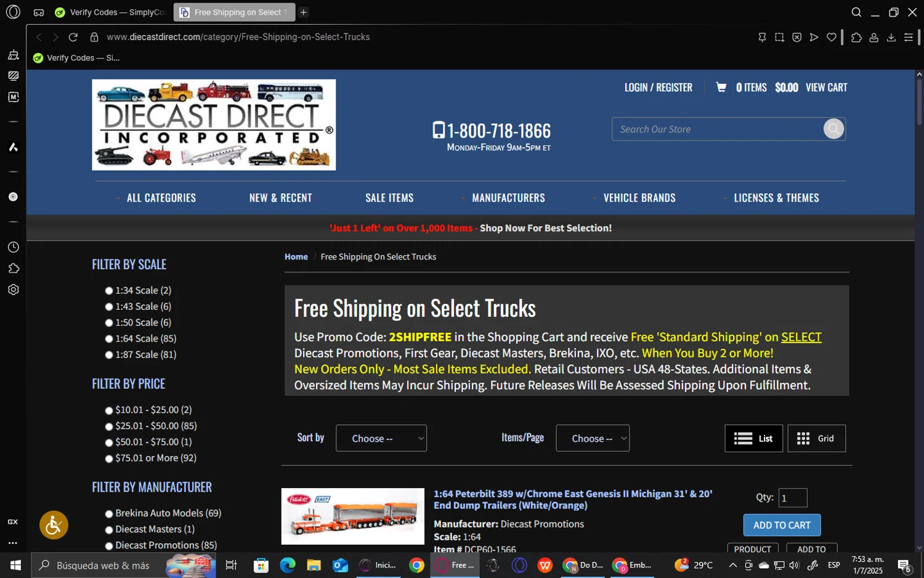924x578 pixels.
Task: Open the Opera GX main menu logo
Action: pos(13,12)
